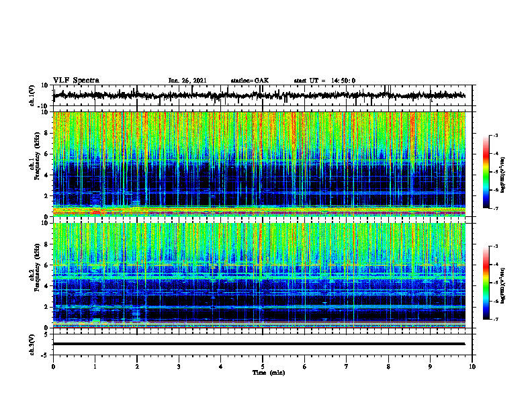Select the date text 'Jan. 26, 2021'

point(187,81)
